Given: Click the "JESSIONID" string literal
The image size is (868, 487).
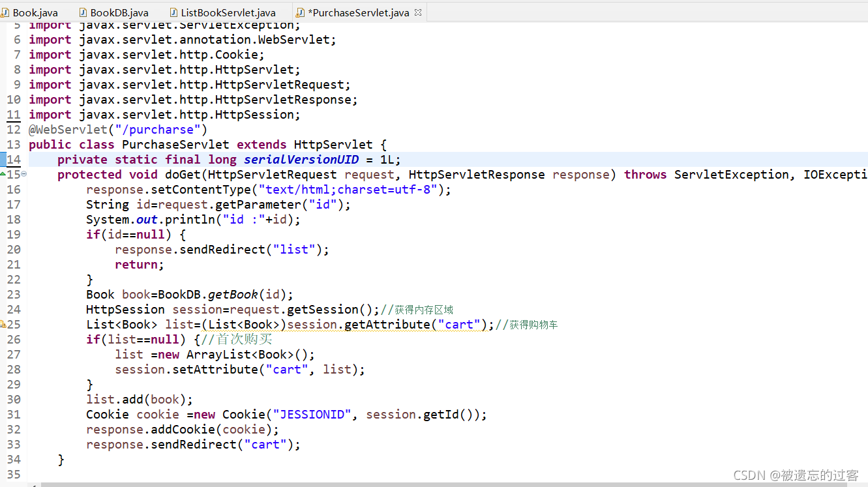Looking at the screenshot, I should (x=312, y=415).
